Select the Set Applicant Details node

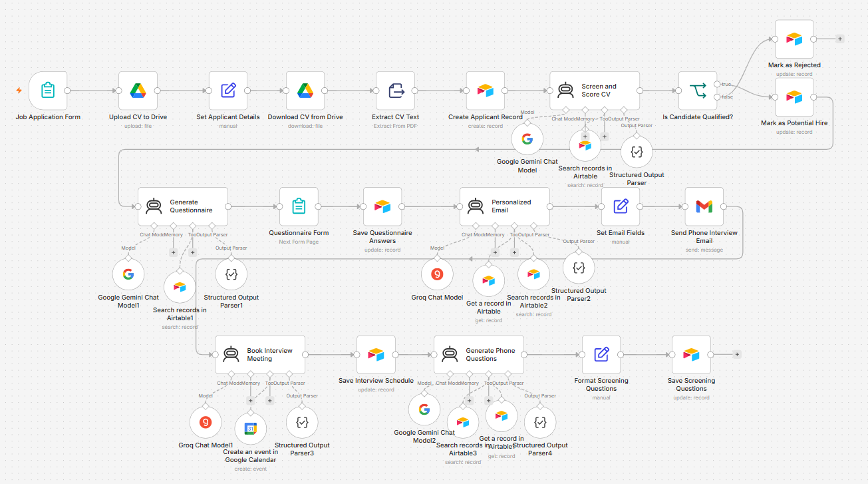(x=228, y=91)
